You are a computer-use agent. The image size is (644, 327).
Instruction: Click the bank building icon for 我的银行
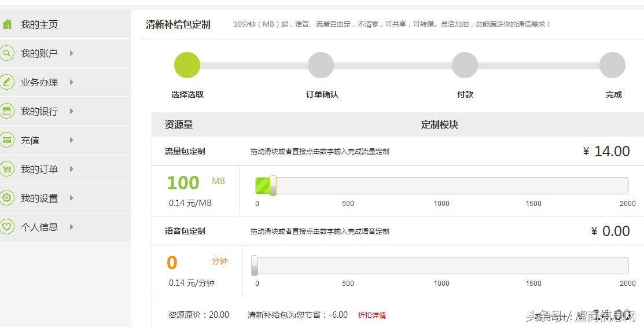(x=6, y=111)
